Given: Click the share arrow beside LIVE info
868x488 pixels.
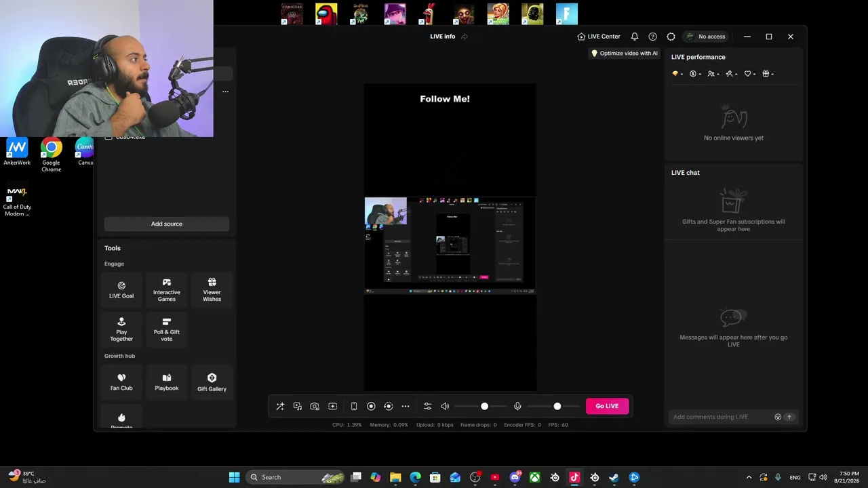Looking at the screenshot, I should 465,37.
